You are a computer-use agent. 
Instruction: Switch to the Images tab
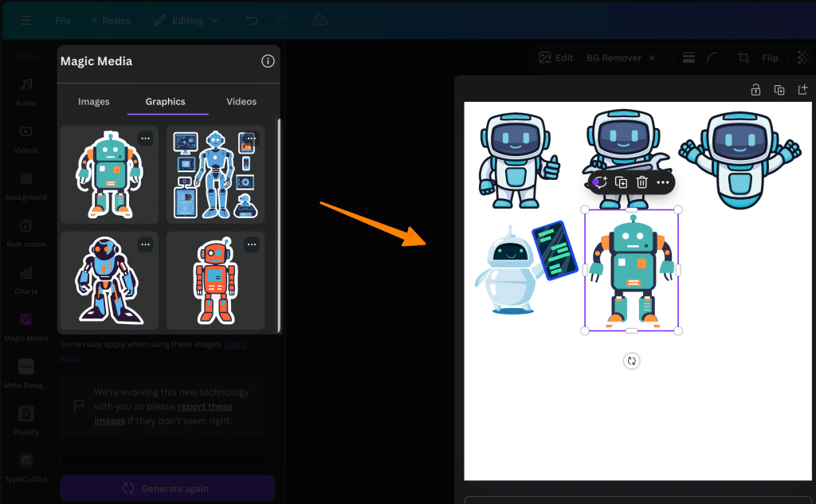[93, 101]
